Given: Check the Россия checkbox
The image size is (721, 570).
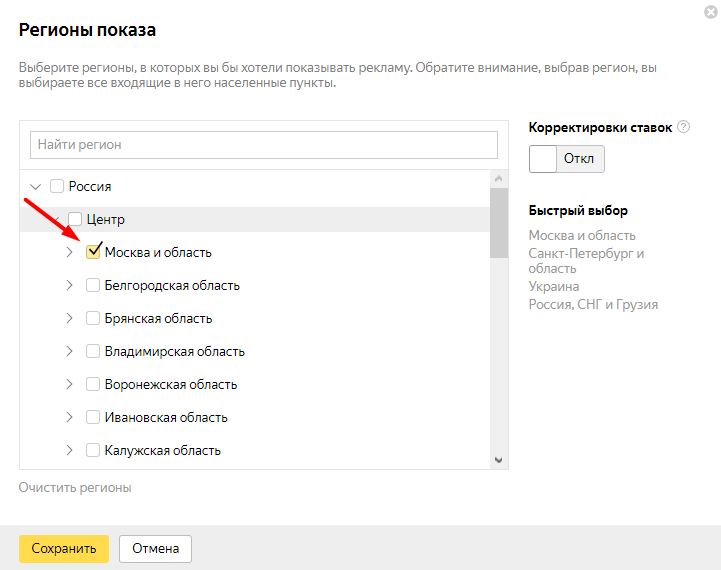Looking at the screenshot, I should pyautogui.click(x=57, y=186).
